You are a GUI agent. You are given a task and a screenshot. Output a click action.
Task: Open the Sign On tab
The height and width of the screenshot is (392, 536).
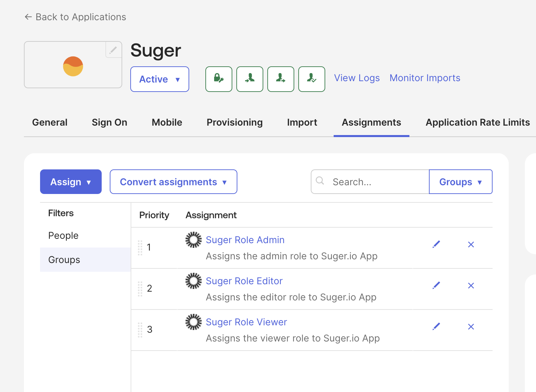point(109,122)
